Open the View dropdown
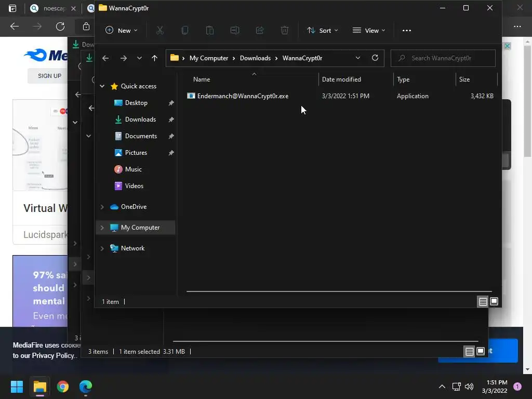532x399 pixels. 369,31
